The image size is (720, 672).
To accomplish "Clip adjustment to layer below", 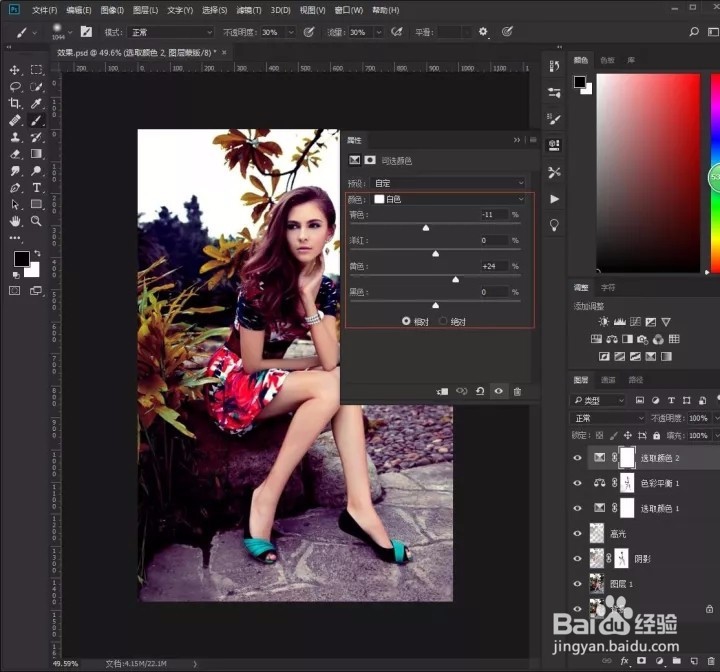I will (443, 391).
